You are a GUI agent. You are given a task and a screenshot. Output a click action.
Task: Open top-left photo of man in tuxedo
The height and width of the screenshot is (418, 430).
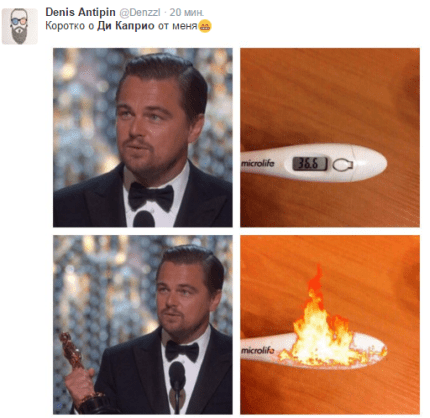[x=143, y=137]
